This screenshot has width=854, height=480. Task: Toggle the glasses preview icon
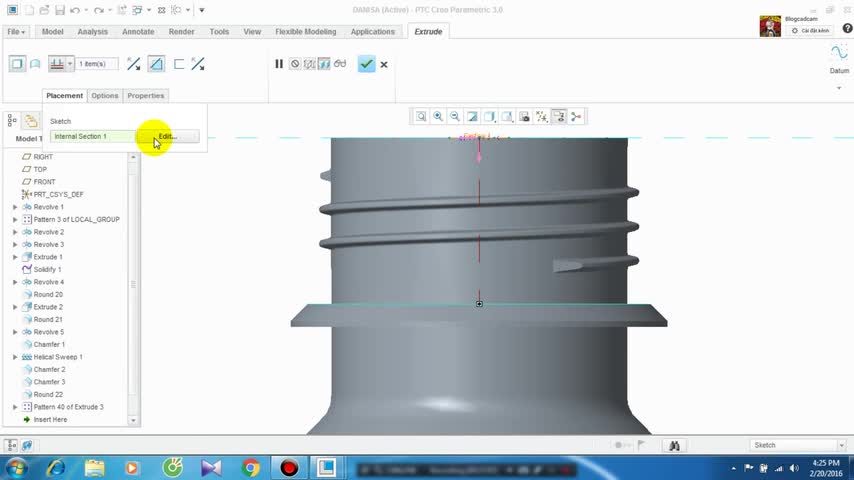pyautogui.click(x=340, y=64)
